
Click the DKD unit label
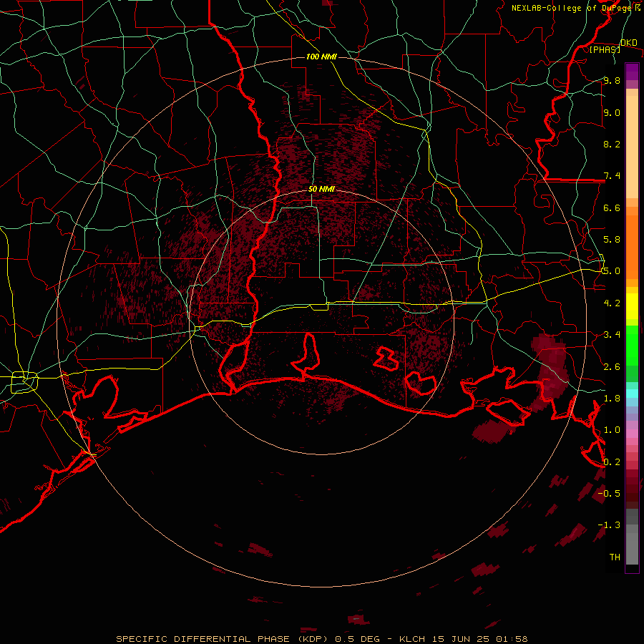tap(628, 43)
